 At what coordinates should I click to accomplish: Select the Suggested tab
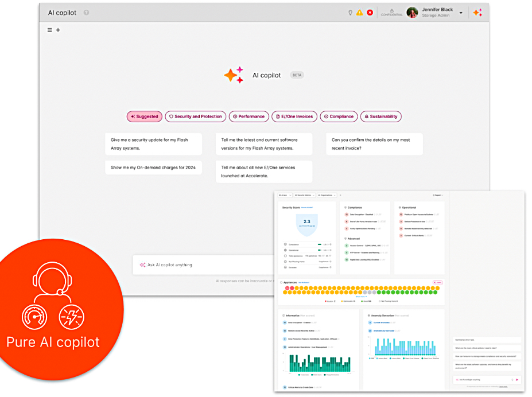pos(145,116)
